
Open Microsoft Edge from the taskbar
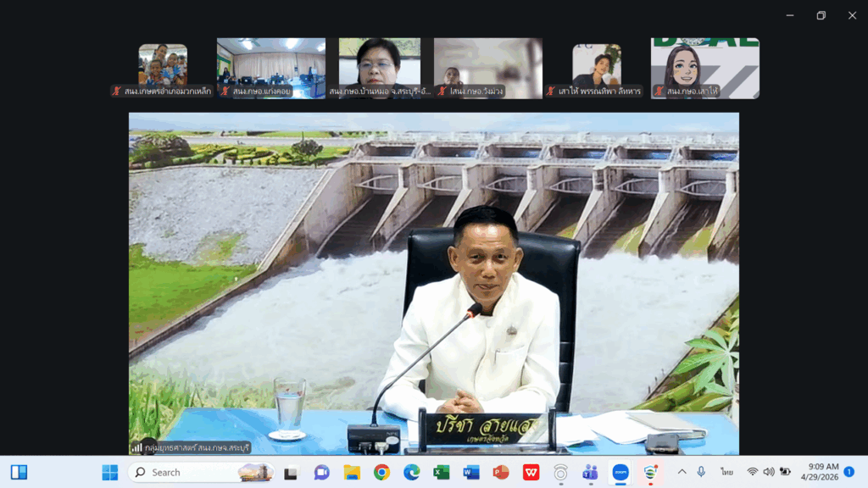coord(411,473)
